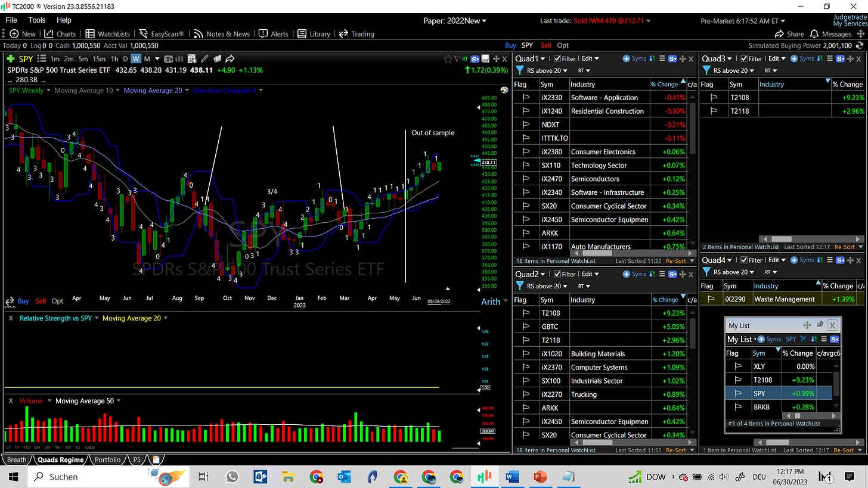Select the W weekly timeframe button
Screen dimensions: 868x488
[x=136, y=58]
